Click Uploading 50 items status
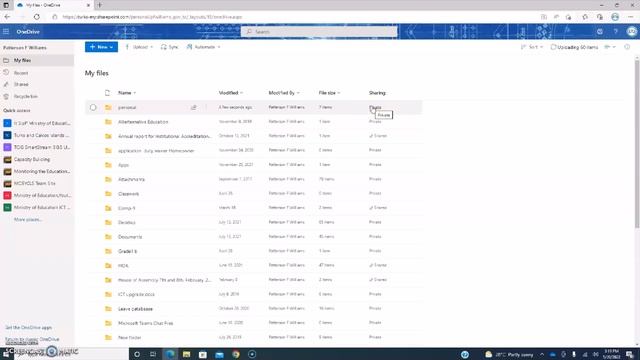 click(x=574, y=47)
